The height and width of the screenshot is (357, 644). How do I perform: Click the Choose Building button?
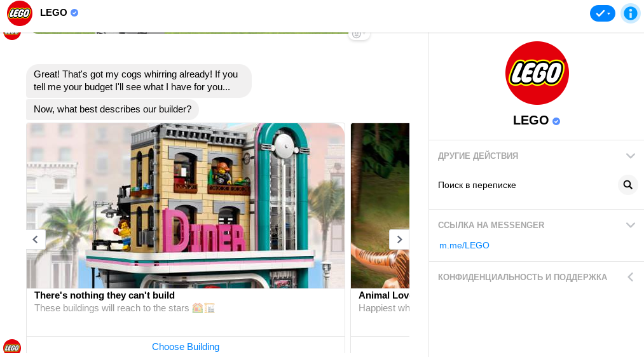186,347
